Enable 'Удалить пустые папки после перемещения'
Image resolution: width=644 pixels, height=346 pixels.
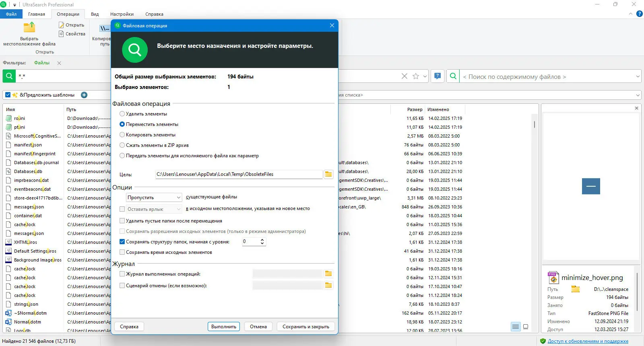[x=122, y=221]
